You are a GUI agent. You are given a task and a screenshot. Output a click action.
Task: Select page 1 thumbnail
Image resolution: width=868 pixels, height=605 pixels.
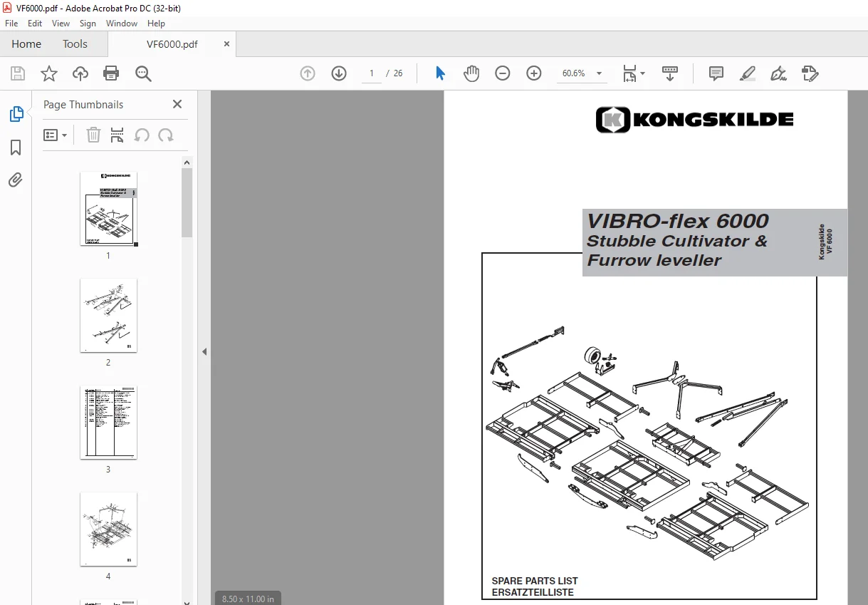coord(108,209)
